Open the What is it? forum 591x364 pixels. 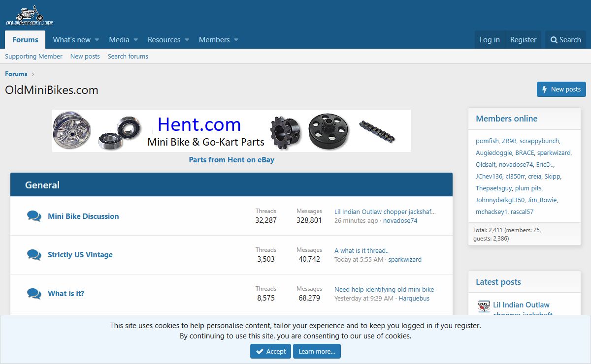pos(66,294)
